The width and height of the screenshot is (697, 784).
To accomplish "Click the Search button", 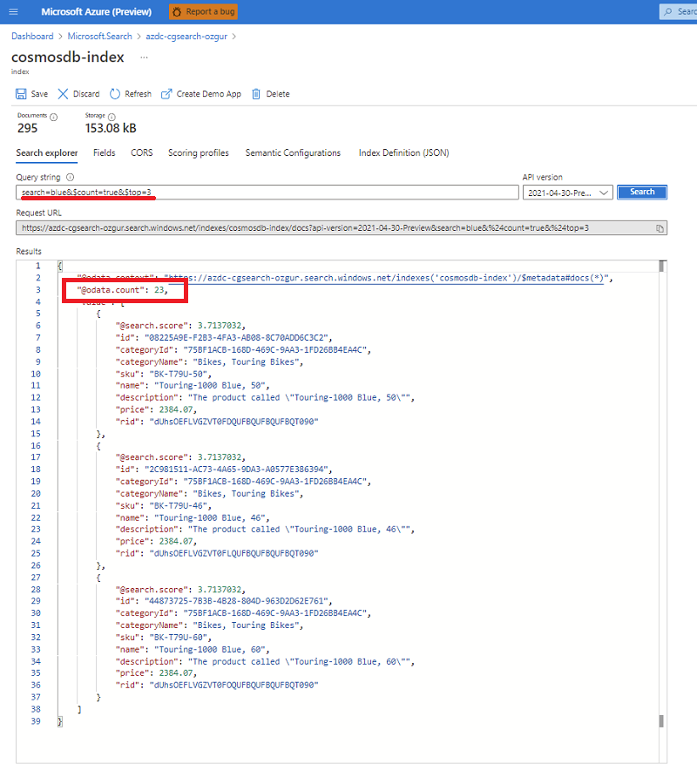I will [x=642, y=192].
